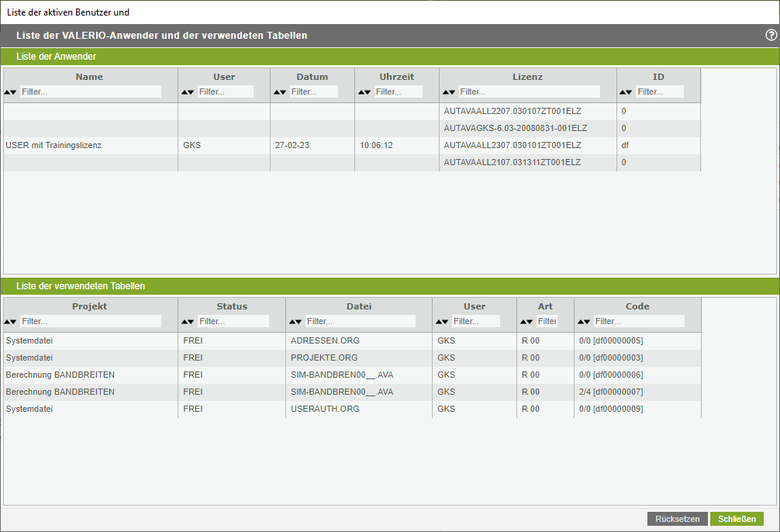Click sort arrows under Uhrzeit column
The width and height of the screenshot is (780, 532).
(365, 92)
